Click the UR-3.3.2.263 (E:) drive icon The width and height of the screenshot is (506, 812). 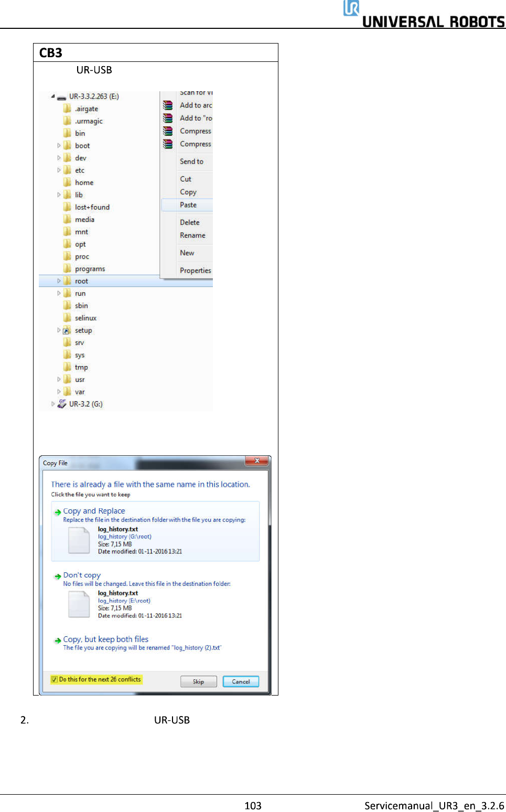coord(61,97)
